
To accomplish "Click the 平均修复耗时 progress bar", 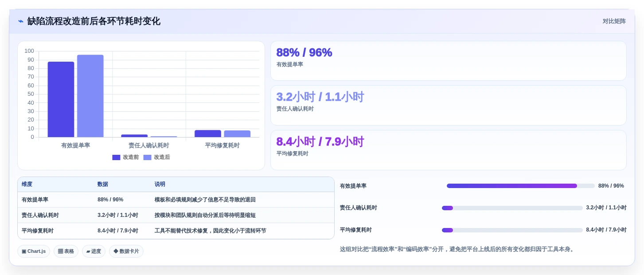I will point(512,230).
